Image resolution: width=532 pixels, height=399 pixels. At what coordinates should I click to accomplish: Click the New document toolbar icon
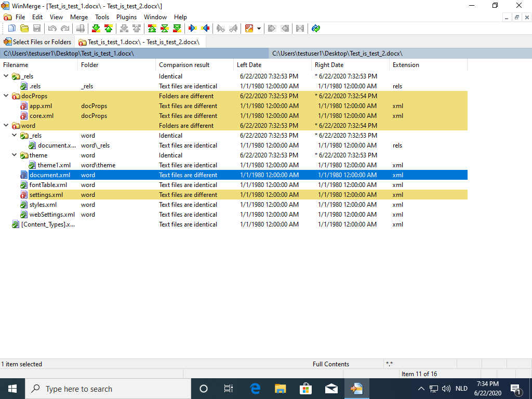pyautogui.click(x=12, y=29)
